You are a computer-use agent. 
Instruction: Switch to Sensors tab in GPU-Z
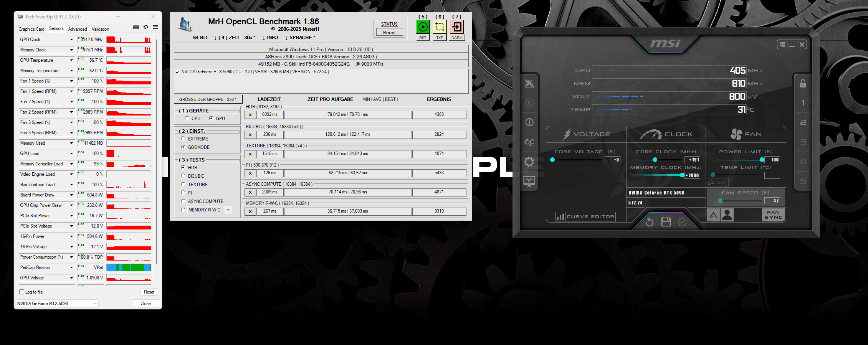tap(56, 28)
